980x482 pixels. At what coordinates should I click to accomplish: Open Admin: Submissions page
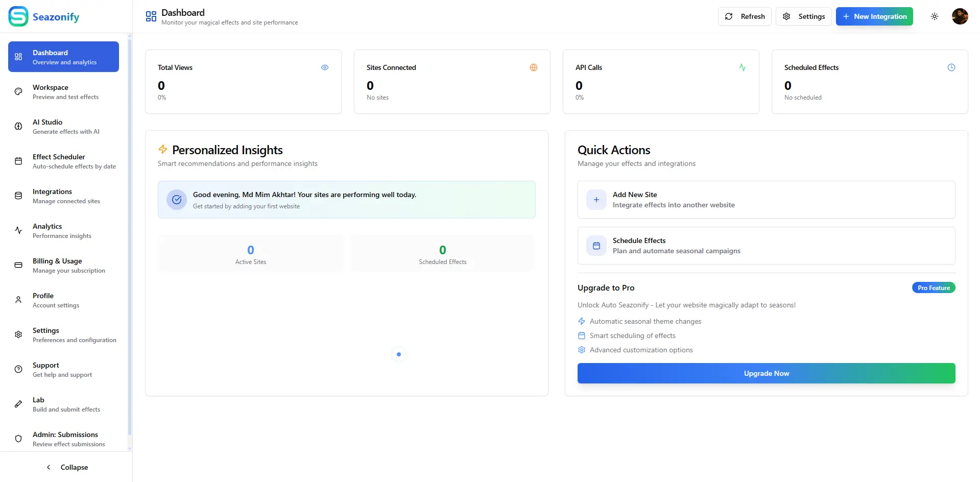[64, 439]
